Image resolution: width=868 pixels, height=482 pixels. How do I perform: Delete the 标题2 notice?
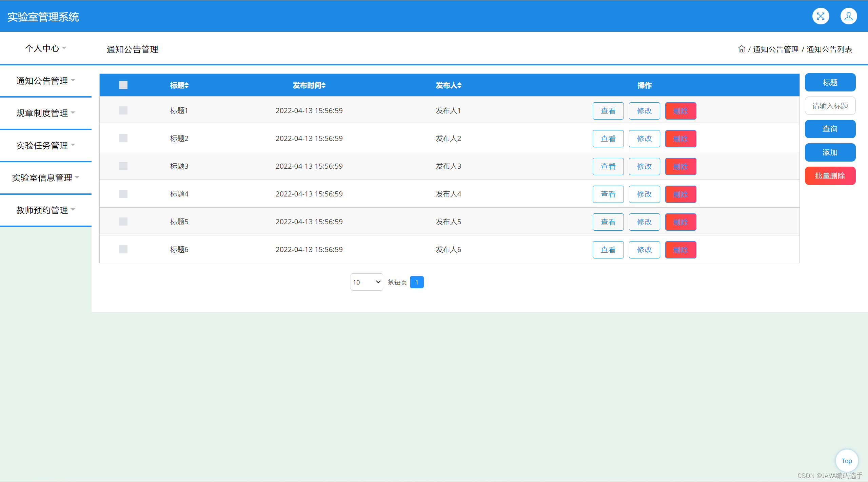coord(681,139)
